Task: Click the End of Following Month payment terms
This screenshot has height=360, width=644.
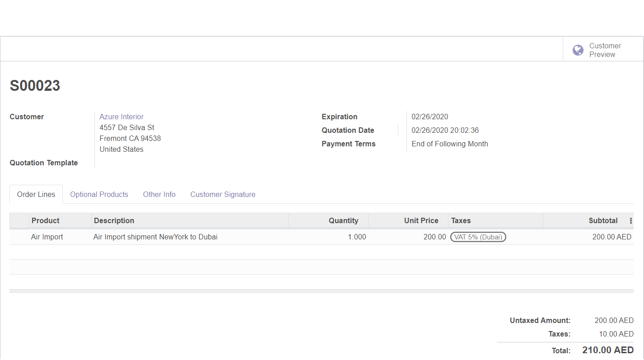Action: (x=449, y=144)
